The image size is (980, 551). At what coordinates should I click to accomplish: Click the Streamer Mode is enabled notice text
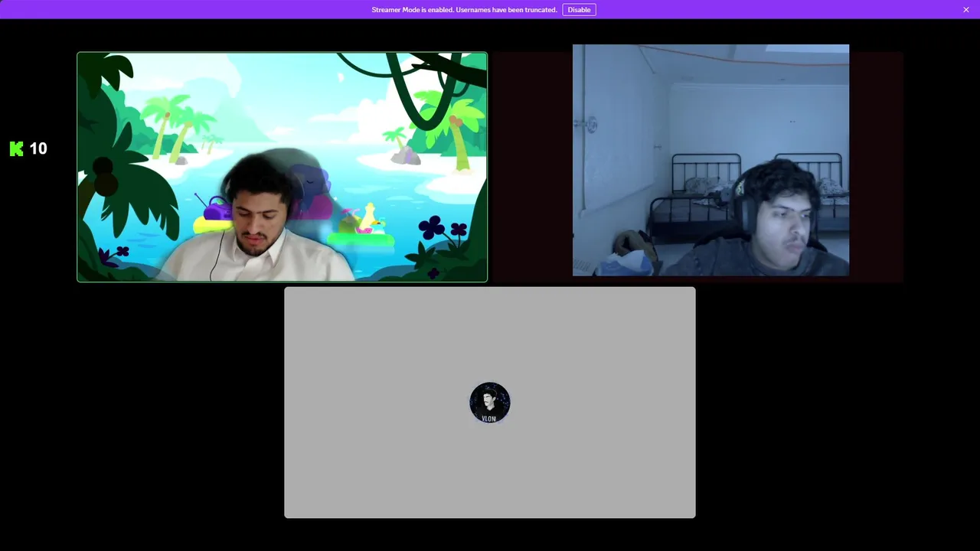tap(464, 10)
